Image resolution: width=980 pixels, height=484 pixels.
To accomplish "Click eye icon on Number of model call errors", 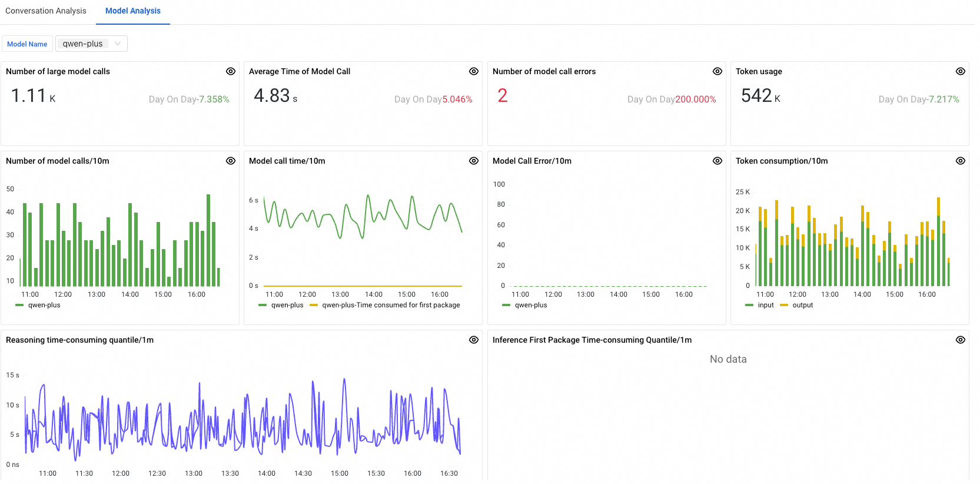I will tap(717, 71).
